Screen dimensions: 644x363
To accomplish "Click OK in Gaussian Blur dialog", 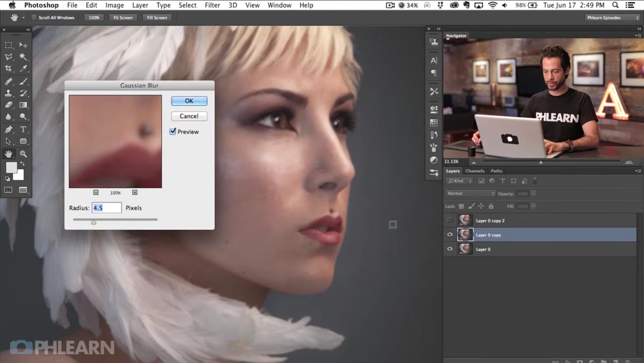I will coord(189,101).
